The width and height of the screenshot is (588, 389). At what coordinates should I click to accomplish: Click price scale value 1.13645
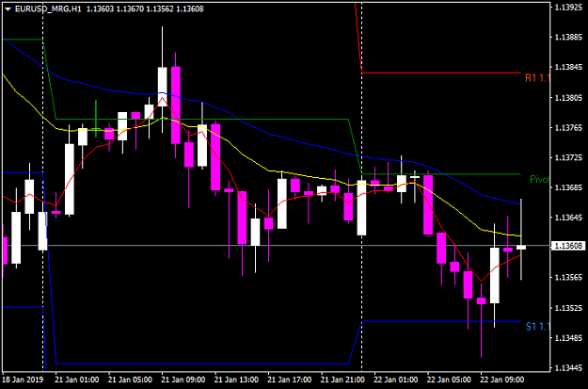pyautogui.click(x=569, y=218)
